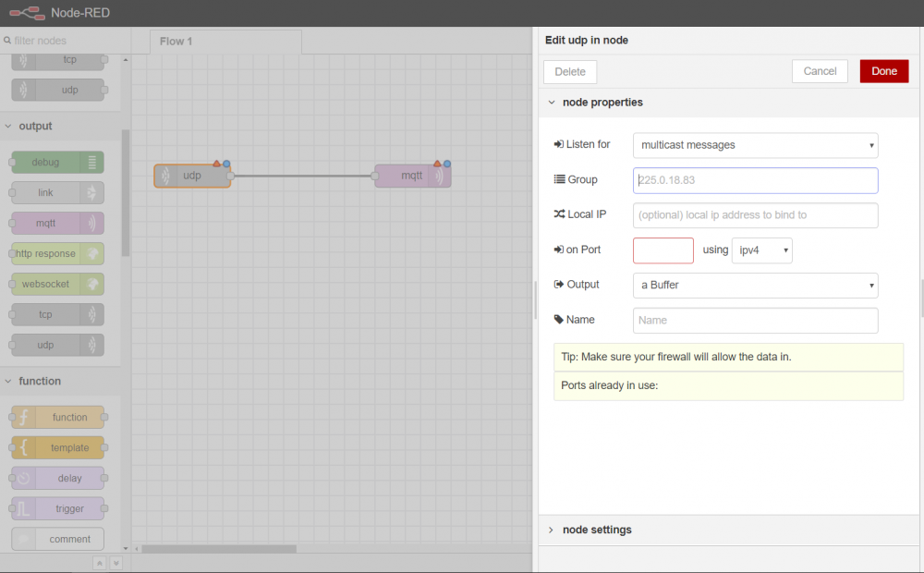Select the trigger node
Image resolution: width=924 pixels, height=573 pixels.
pyautogui.click(x=57, y=509)
